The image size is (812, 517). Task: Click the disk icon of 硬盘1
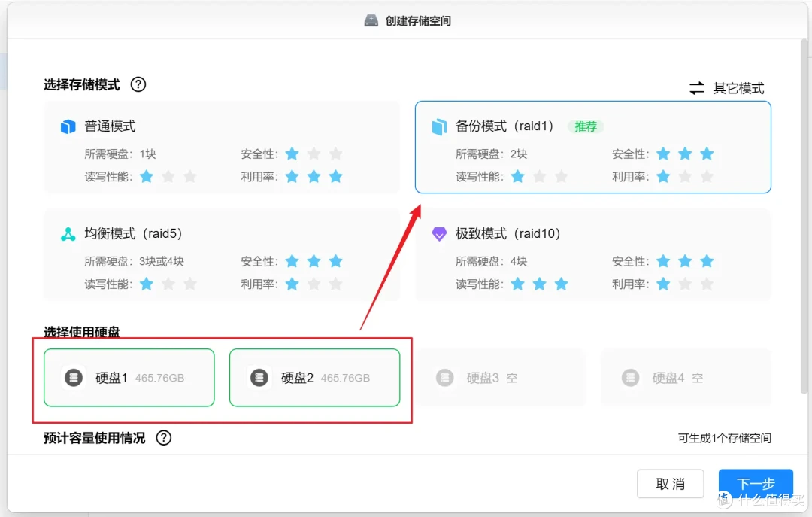pyautogui.click(x=74, y=378)
